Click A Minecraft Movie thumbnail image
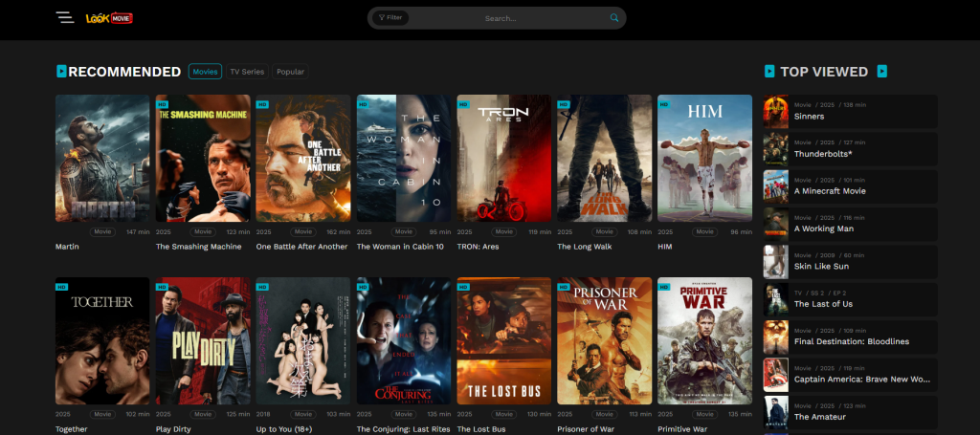This screenshot has height=435, width=980. tap(775, 186)
